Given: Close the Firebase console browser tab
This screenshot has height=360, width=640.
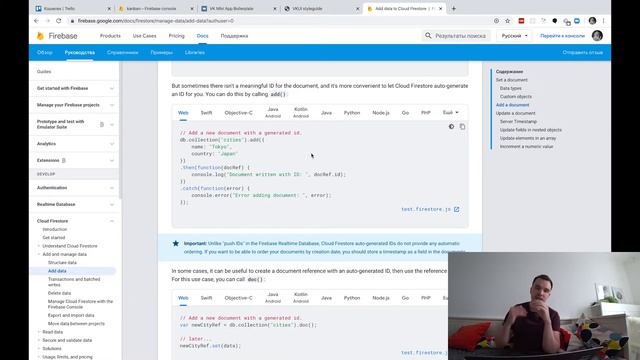Looking at the screenshot, I should 192,9.
